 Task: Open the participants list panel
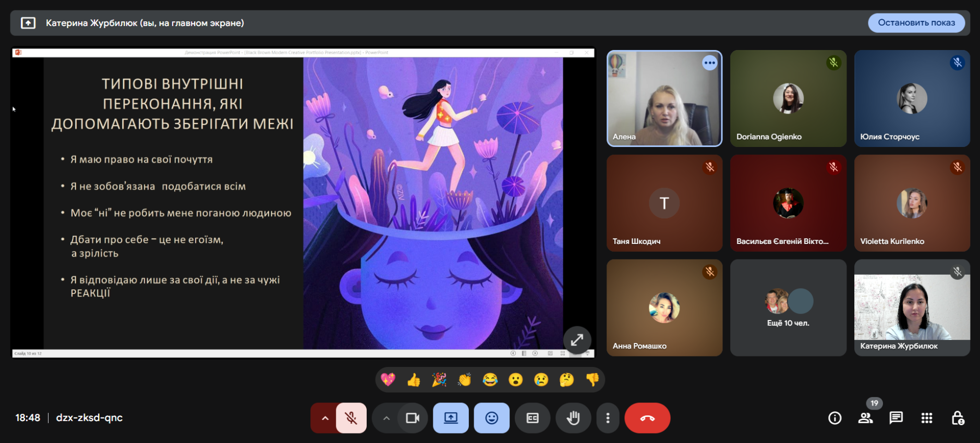pos(866,418)
